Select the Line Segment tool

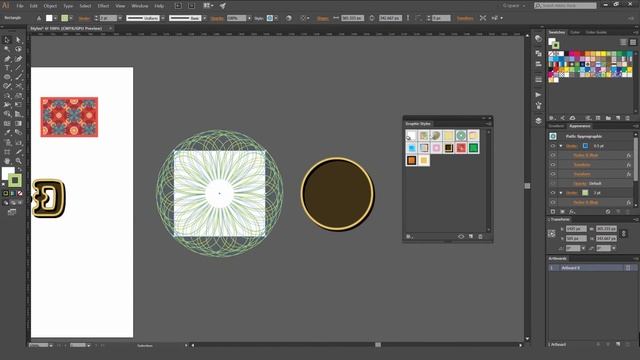click(x=18, y=68)
